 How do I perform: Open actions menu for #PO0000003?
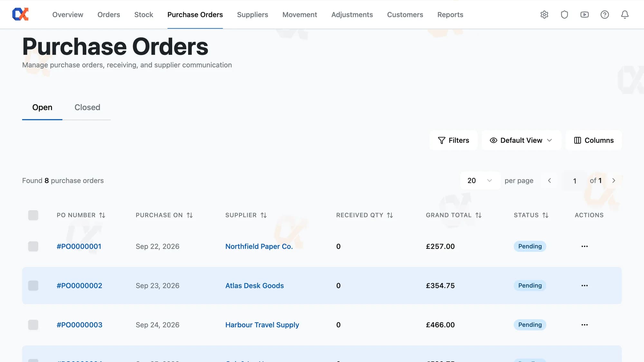pyautogui.click(x=584, y=325)
